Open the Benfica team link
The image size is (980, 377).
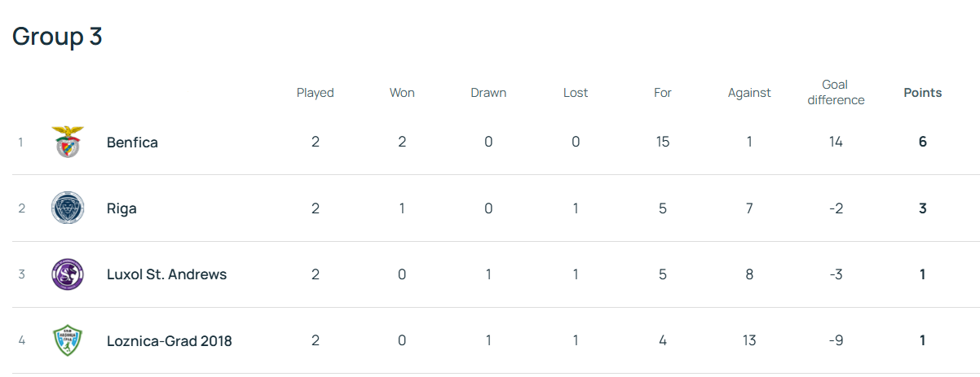pos(132,142)
